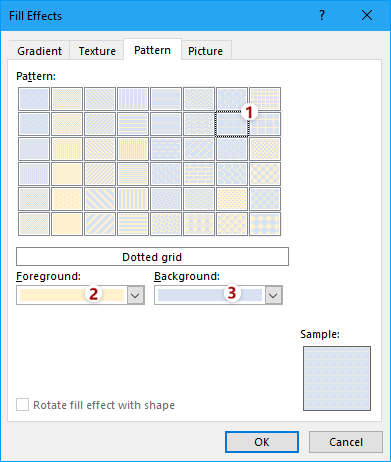Viewport: 391px width, 462px height.
Task: Open the Foreground color dropdown arrow
Action: click(135, 295)
